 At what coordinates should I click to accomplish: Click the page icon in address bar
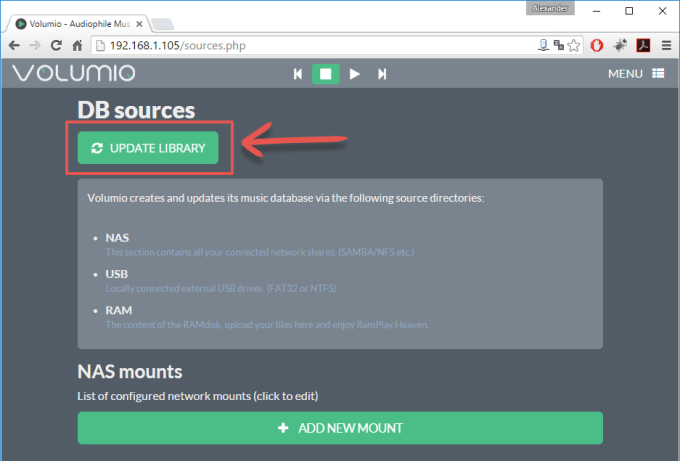click(x=101, y=46)
